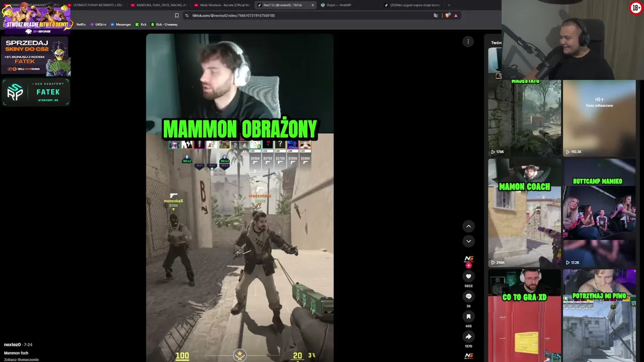Screen dimensions: 644x362
Task: Click the nextez0 username below the video
Action: 12,344
